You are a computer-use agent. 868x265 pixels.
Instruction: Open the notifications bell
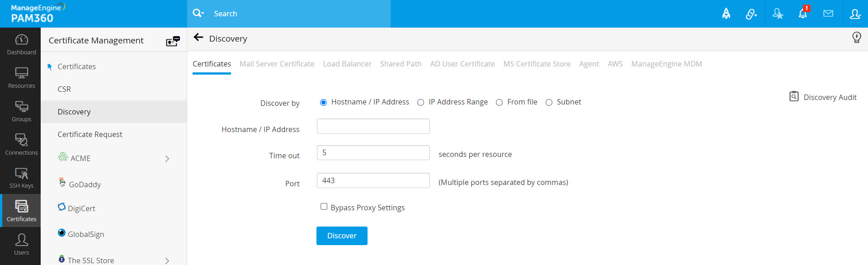803,13
